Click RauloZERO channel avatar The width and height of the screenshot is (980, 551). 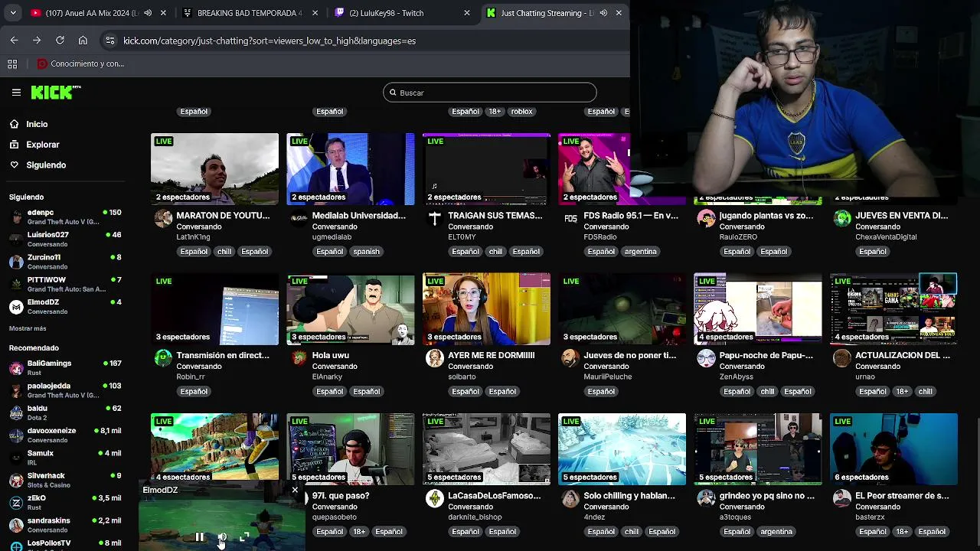click(x=706, y=219)
